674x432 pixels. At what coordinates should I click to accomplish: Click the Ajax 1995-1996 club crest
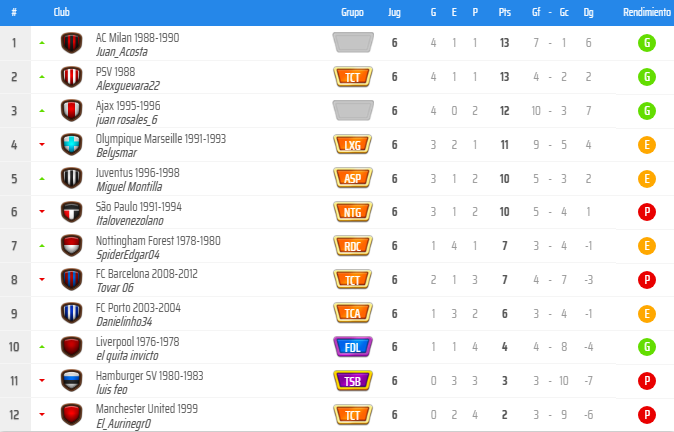tap(71, 110)
